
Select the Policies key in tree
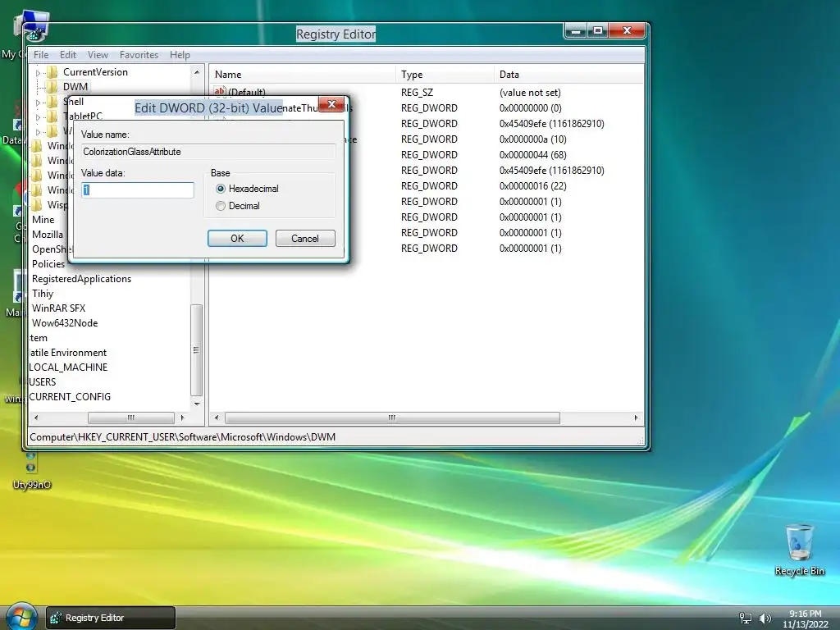click(48, 264)
